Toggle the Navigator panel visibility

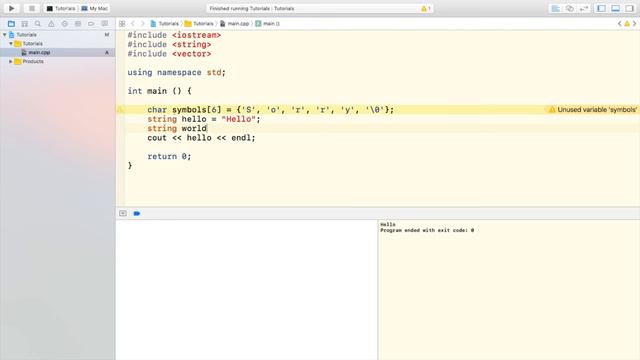(601, 9)
